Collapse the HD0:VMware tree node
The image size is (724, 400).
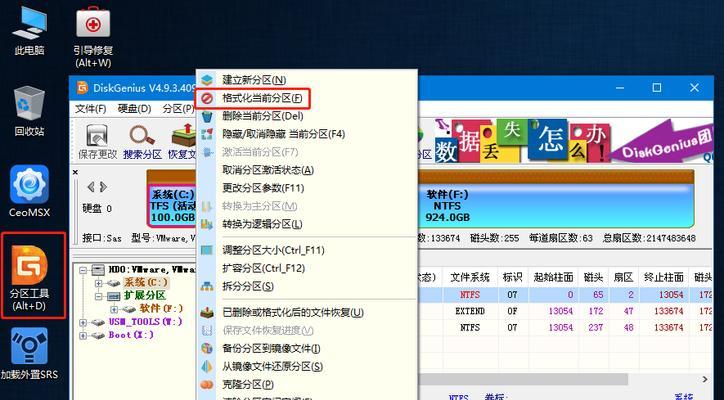click(83, 270)
